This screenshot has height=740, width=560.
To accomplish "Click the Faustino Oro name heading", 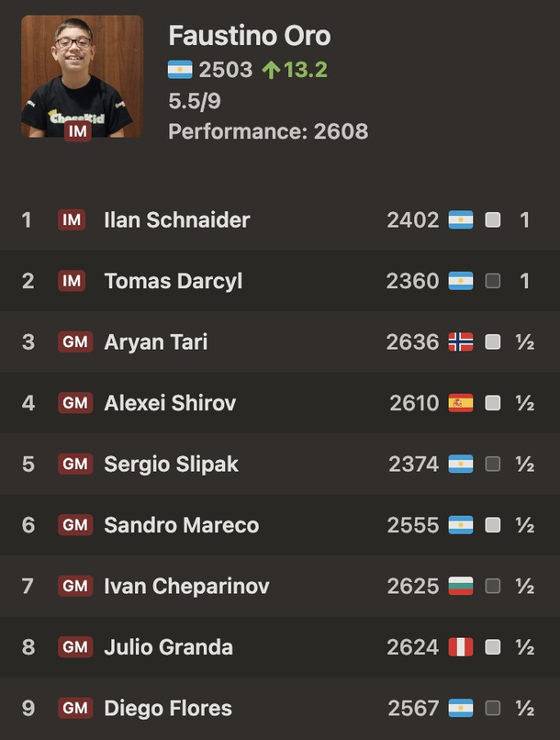I will click(x=250, y=36).
